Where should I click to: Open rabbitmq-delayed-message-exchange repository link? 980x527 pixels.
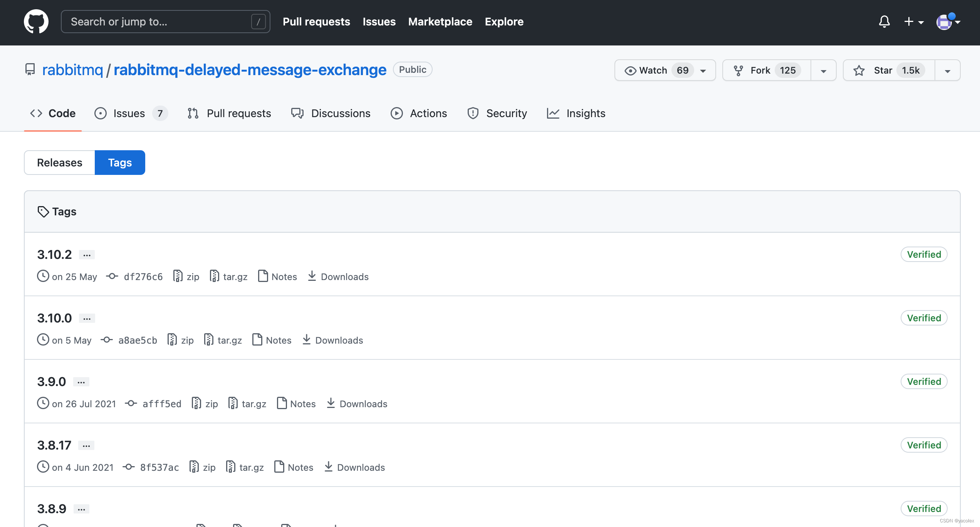pyautogui.click(x=250, y=70)
